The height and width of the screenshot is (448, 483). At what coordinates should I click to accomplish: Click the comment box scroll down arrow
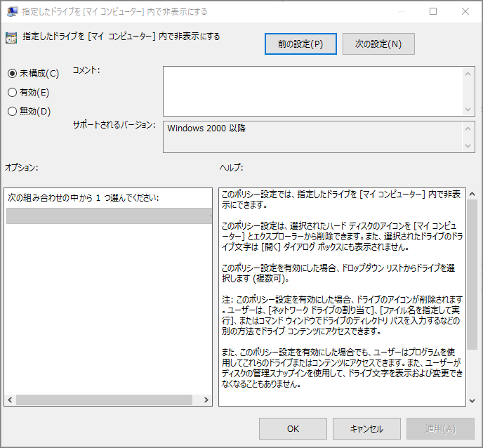(x=468, y=109)
